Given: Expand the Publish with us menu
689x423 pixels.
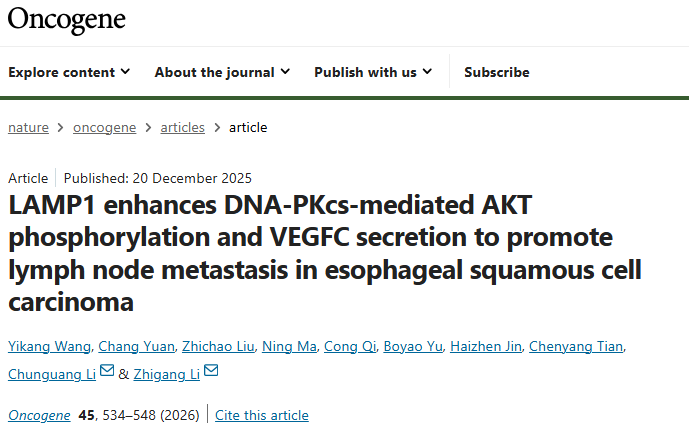Looking at the screenshot, I should point(373,72).
